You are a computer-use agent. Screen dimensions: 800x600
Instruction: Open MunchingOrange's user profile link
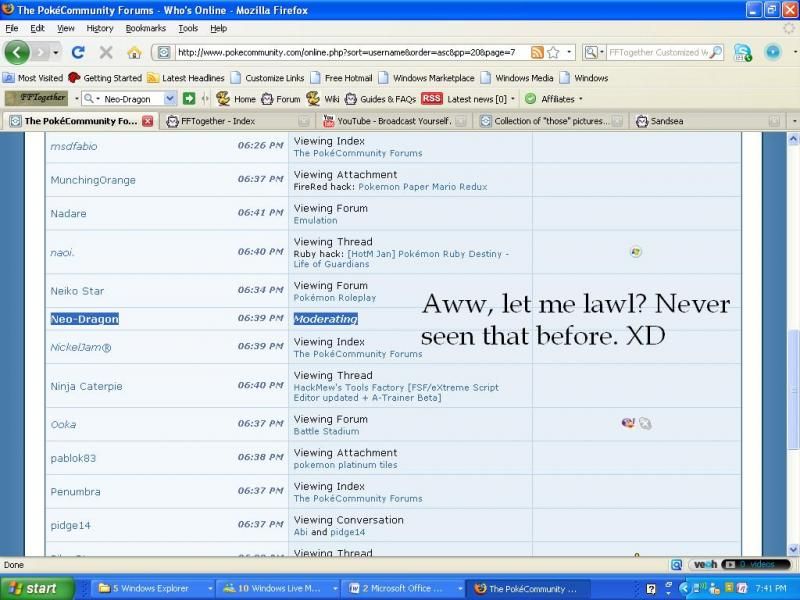pos(93,180)
